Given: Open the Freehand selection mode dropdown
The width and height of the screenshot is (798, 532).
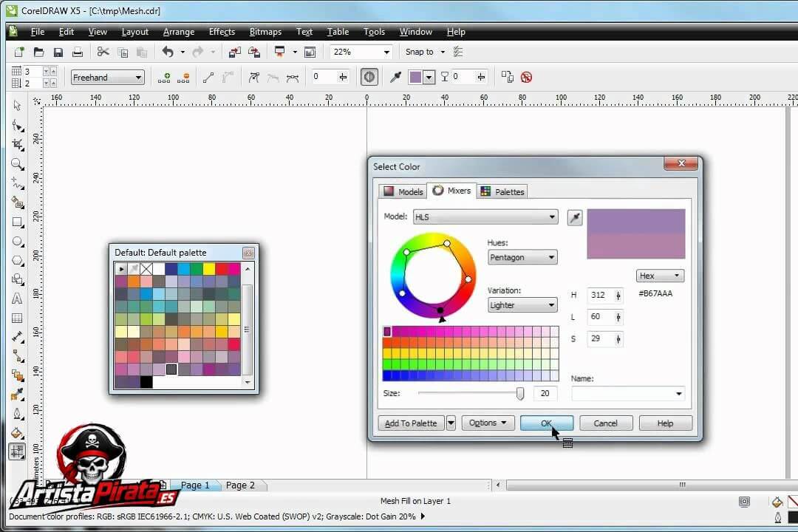Looking at the screenshot, I should click(138, 78).
